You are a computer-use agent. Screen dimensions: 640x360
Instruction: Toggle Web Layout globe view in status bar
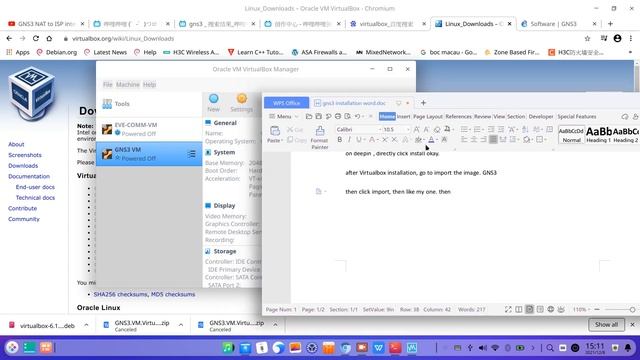(551, 309)
